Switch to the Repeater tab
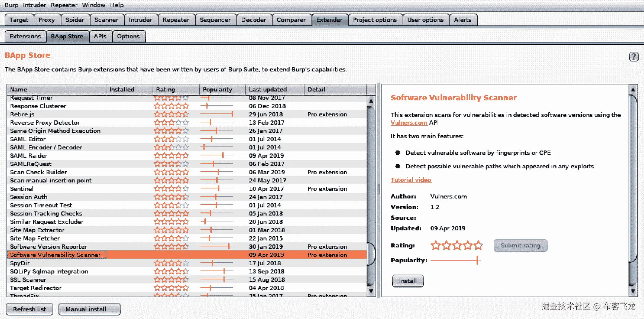 click(176, 20)
